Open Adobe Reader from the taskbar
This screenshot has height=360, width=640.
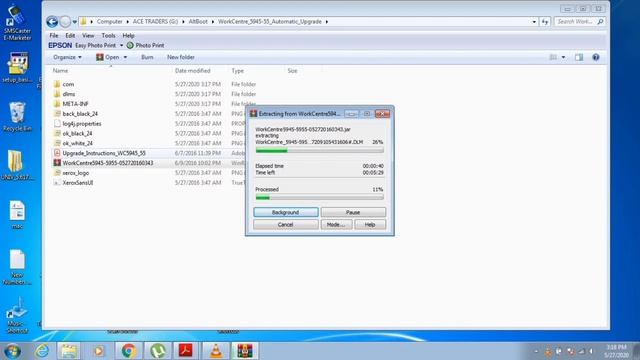186,351
